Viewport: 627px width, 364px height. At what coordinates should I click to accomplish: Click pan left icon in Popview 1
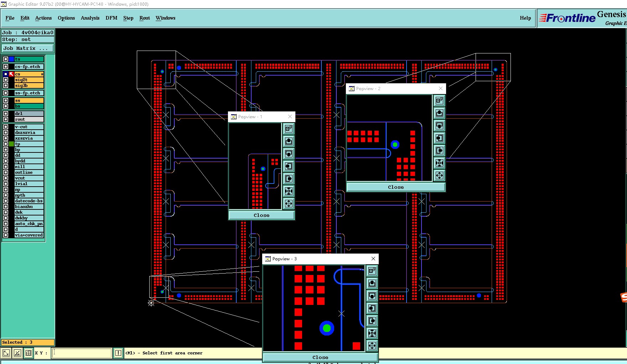tap(289, 166)
